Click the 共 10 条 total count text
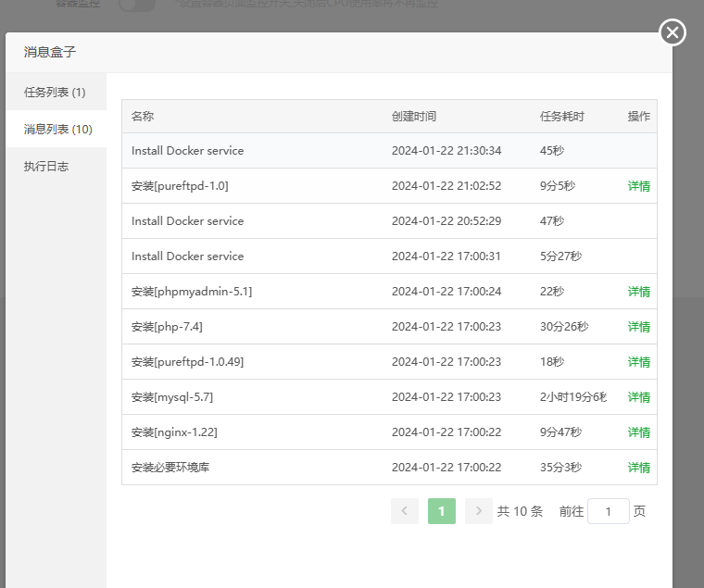Image resolution: width=704 pixels, height=588 pixels. click(520, 511)
